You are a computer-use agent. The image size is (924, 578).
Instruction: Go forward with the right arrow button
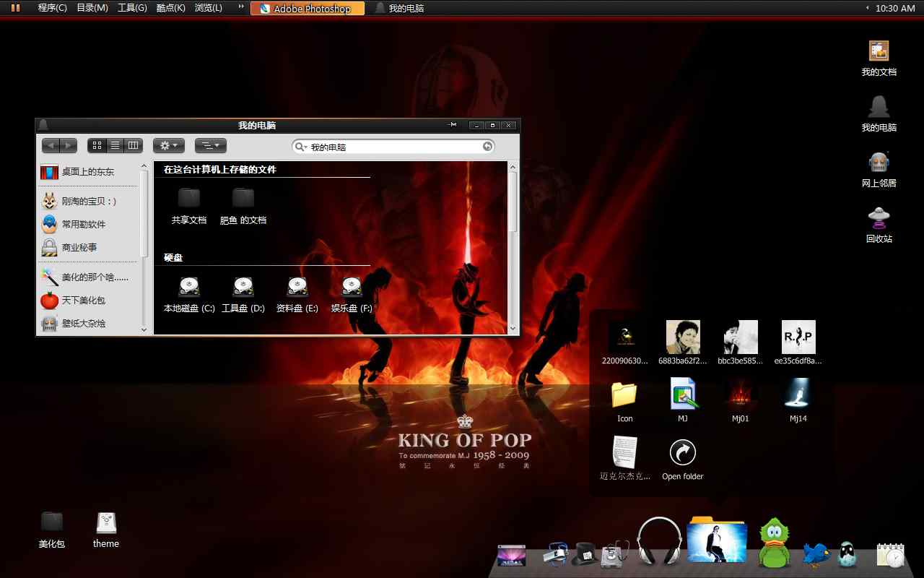[69, 146]
